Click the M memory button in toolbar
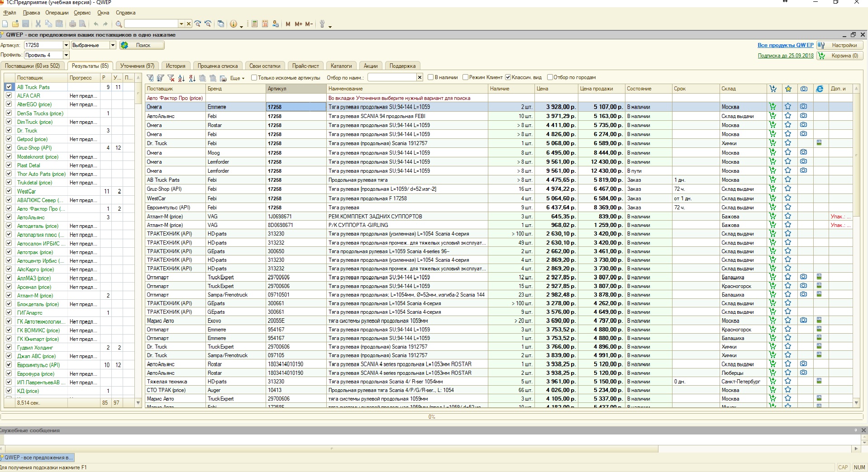 click(x=288, y=24)
